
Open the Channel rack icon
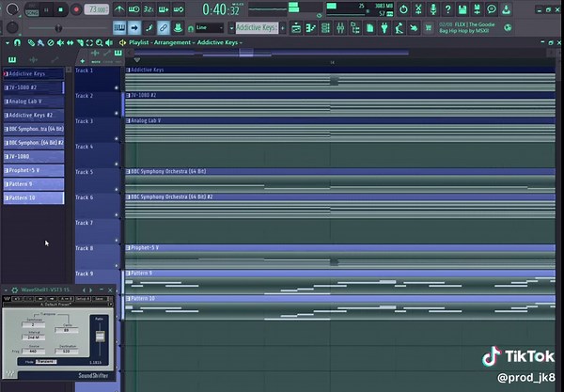point(325,27)
